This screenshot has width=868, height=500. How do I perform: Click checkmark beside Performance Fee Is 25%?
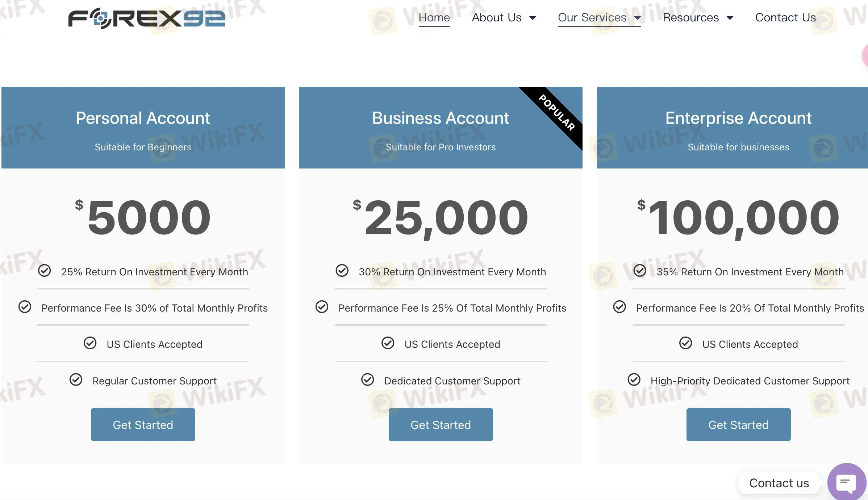click(x=322, y=307)
